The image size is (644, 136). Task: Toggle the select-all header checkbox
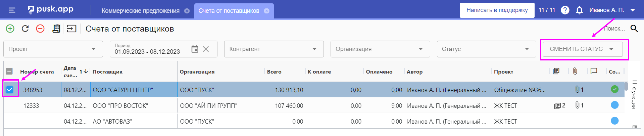coord(9,71)
